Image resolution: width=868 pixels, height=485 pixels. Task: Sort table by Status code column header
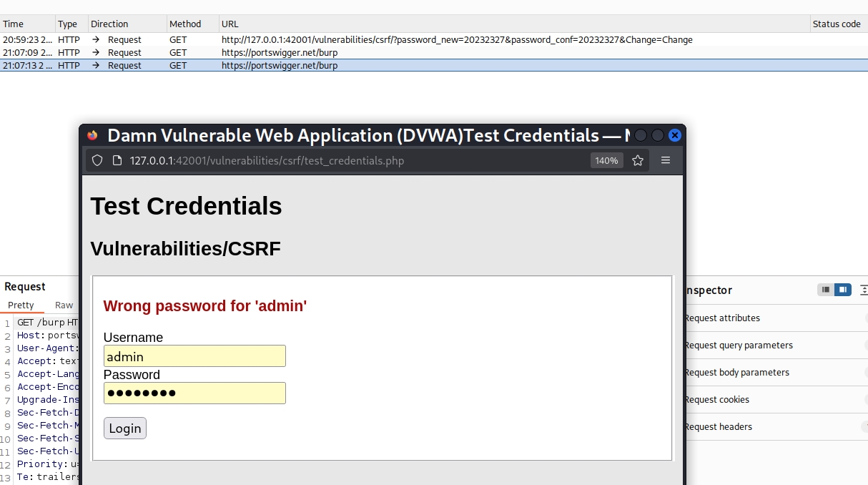click(x=839, y=24)
